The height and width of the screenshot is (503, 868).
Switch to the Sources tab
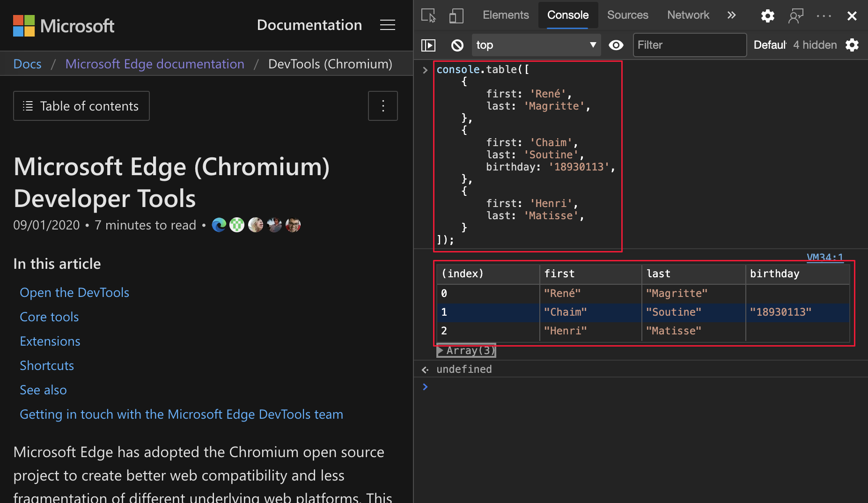click(x=627, y=15)
